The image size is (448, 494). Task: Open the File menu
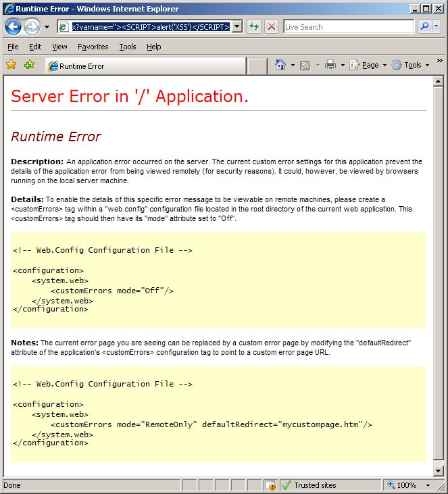pos(13,47)
